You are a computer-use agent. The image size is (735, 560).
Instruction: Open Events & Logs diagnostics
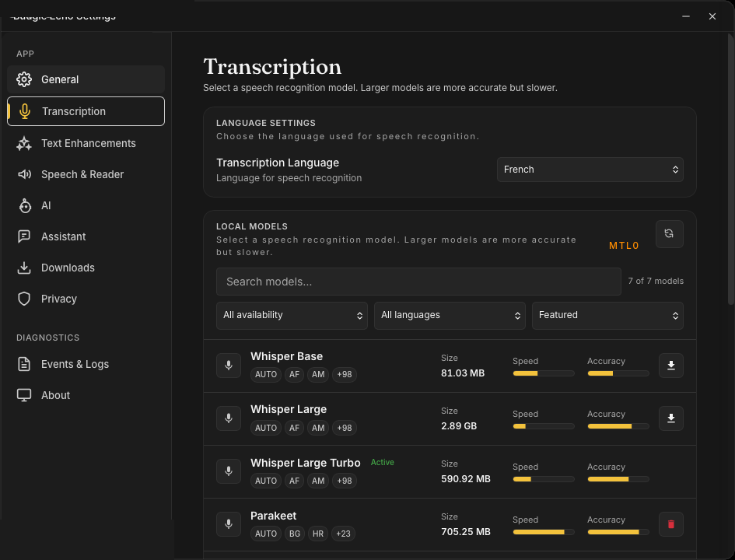86,364
